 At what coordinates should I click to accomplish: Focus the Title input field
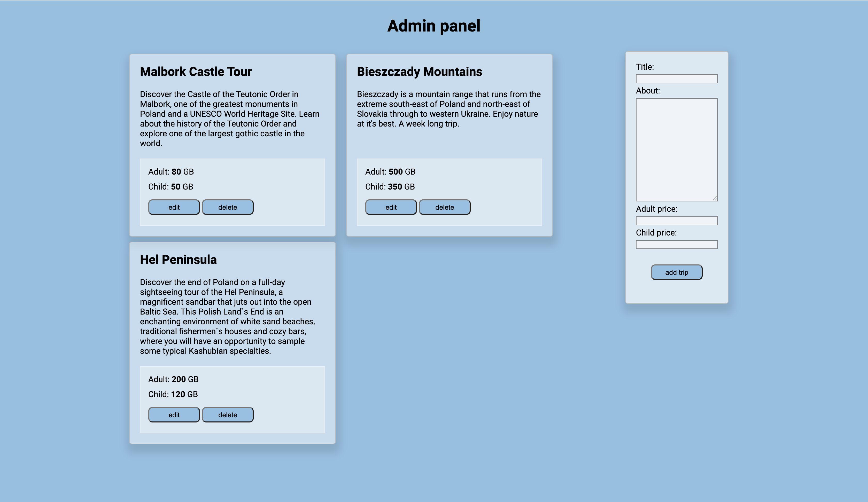click(677, 79)
